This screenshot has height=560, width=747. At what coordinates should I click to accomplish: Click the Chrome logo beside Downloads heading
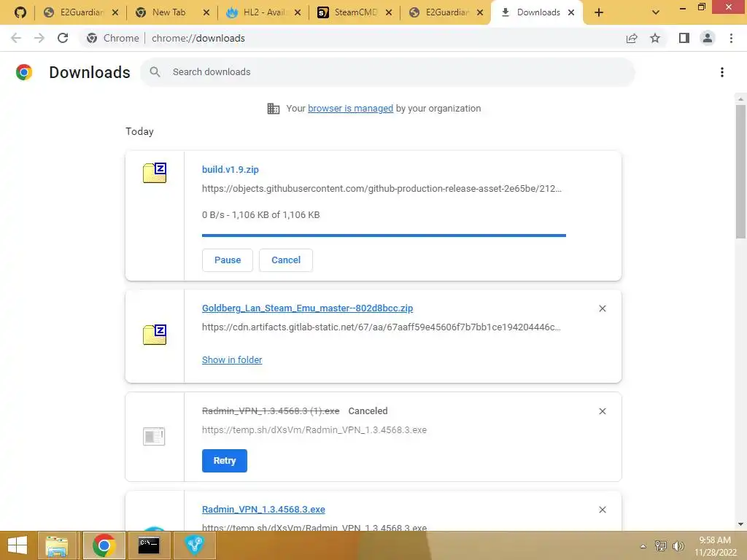click(x=24, y=72)
